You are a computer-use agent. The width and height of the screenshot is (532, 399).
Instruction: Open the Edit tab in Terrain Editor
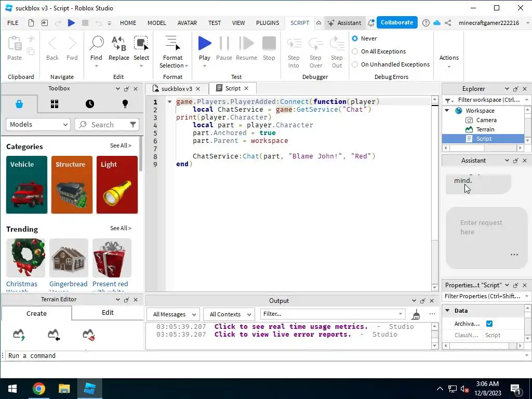[x=108, y=312]
